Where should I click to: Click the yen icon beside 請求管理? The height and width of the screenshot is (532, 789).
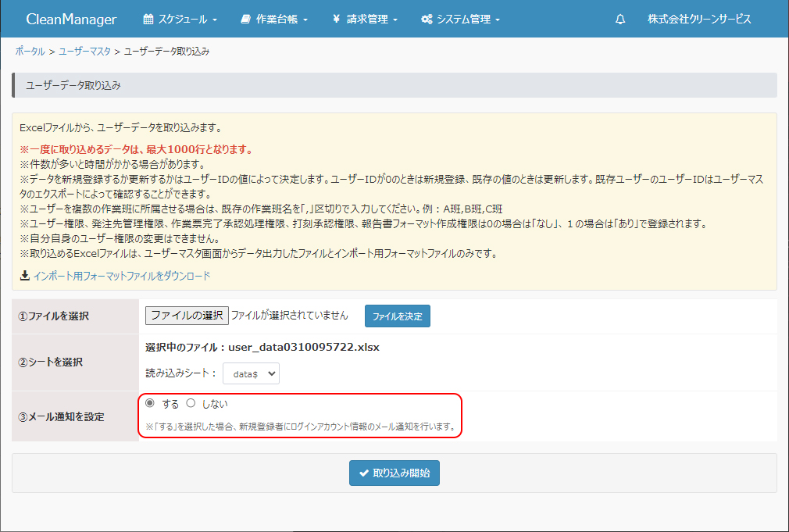point(336,20)
